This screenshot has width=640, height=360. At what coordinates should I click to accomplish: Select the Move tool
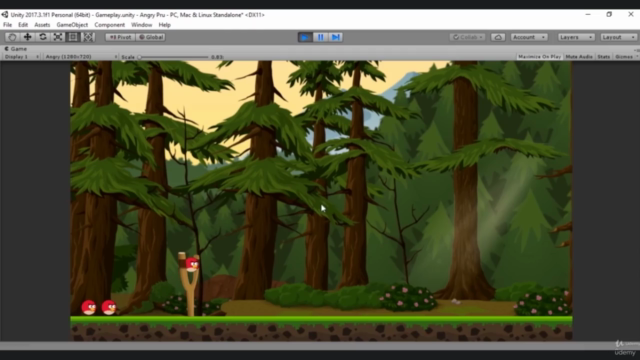point(27,37)
